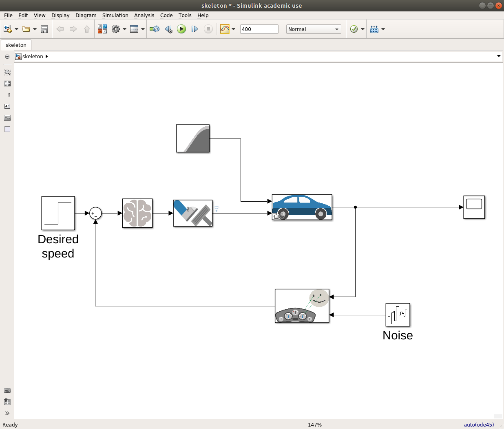Viewport: 504px width, 429px height.
Task: Open the Display menu
Action: 60,15
